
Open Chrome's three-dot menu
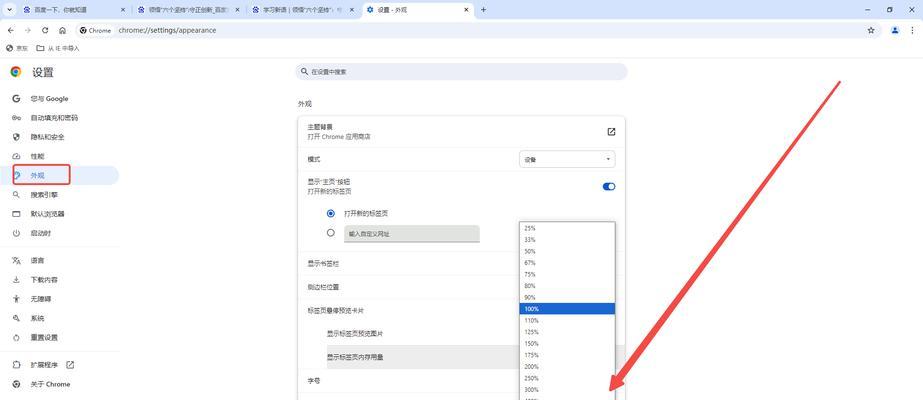click(914, 30)
